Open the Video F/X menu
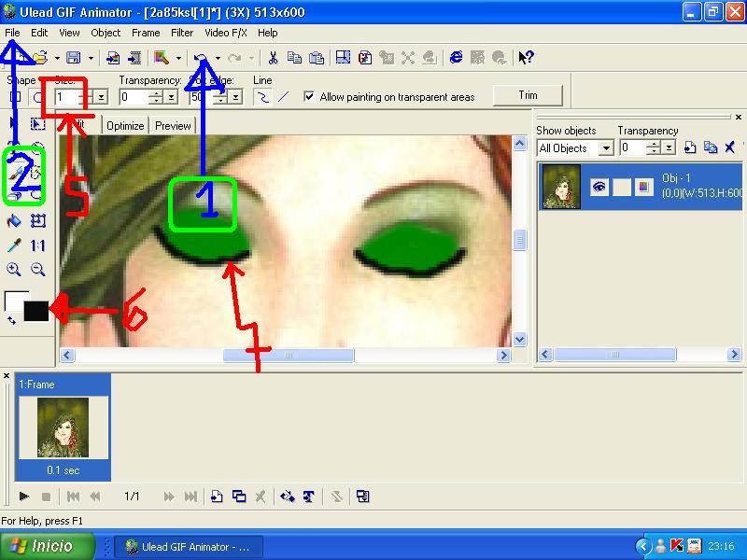Screen dimensions: 747x560 coord(226,33)
